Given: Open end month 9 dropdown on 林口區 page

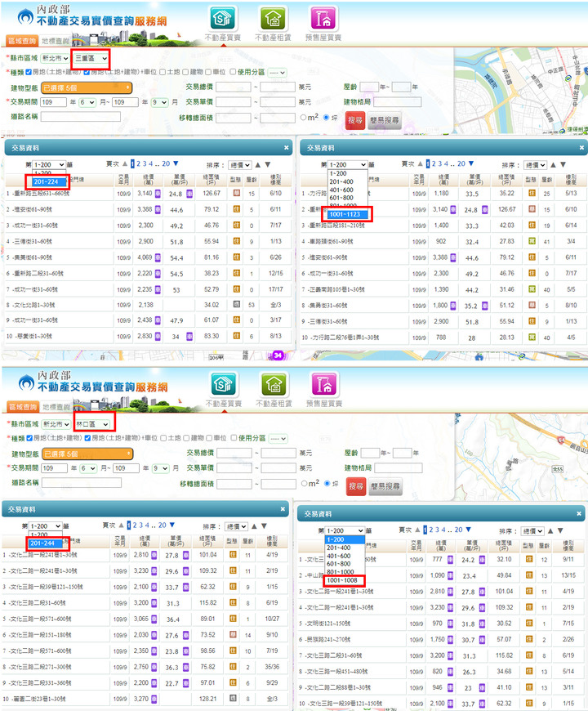Looking at the screenshot, I should tap(160, 468).
